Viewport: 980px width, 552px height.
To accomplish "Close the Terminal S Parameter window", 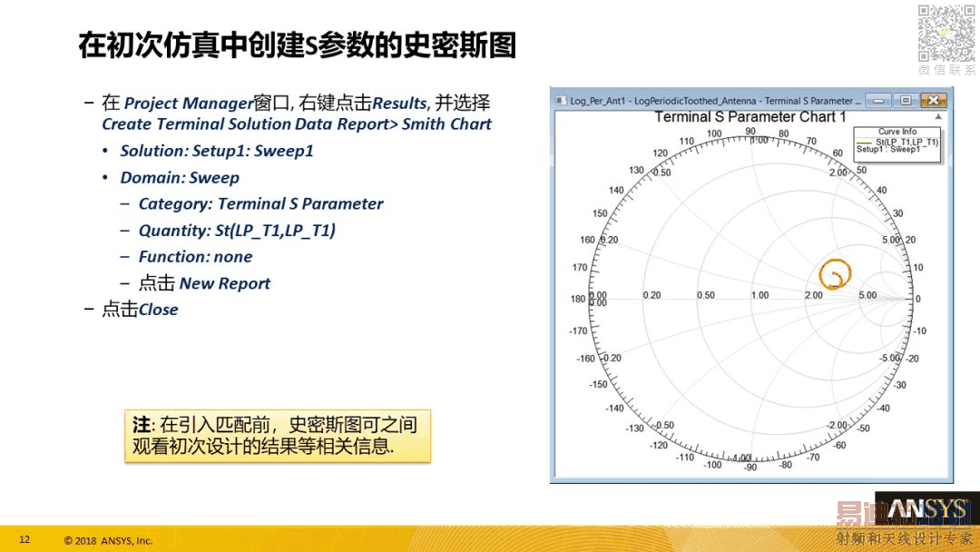I will click(x=933, y=100).
